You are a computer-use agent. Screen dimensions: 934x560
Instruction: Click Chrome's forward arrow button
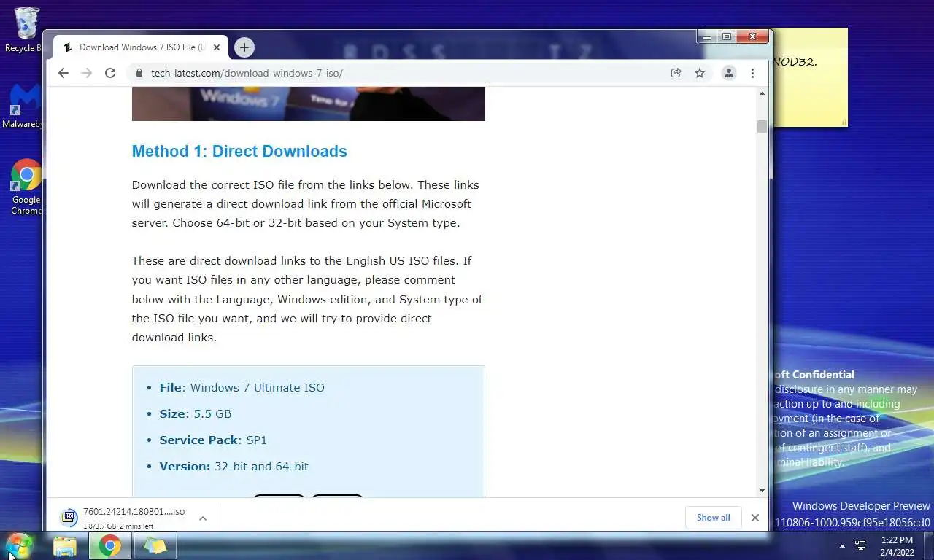pyautogui.click(x=87, y=73)
